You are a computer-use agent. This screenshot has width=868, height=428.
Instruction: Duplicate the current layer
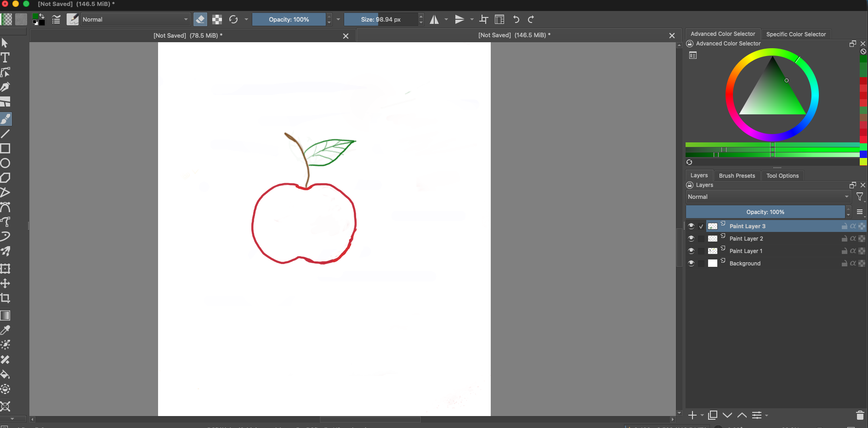click(713, 415)
